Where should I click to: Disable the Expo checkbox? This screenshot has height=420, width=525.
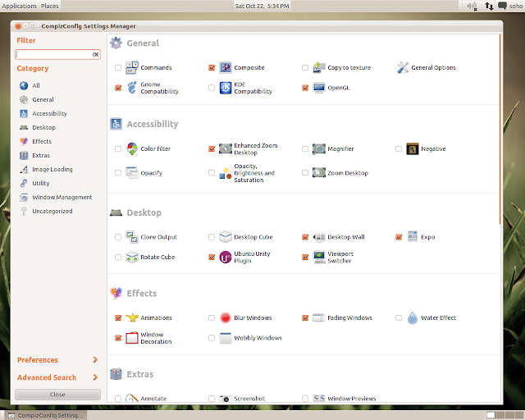click(x=399, y=237)
